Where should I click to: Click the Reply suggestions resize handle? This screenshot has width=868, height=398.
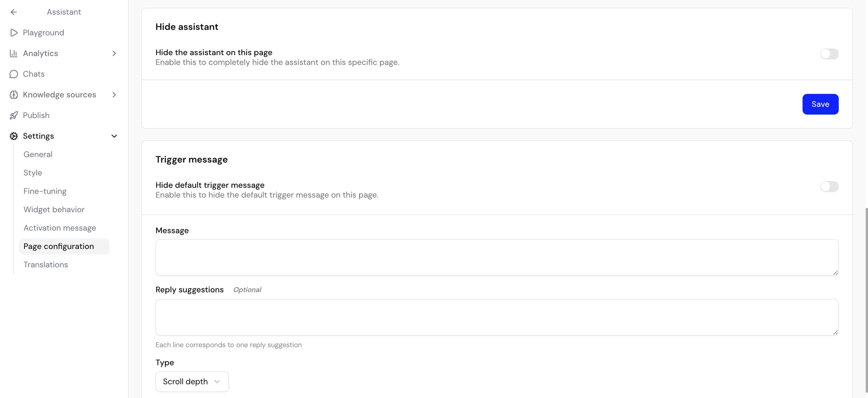tap(835, 332)
